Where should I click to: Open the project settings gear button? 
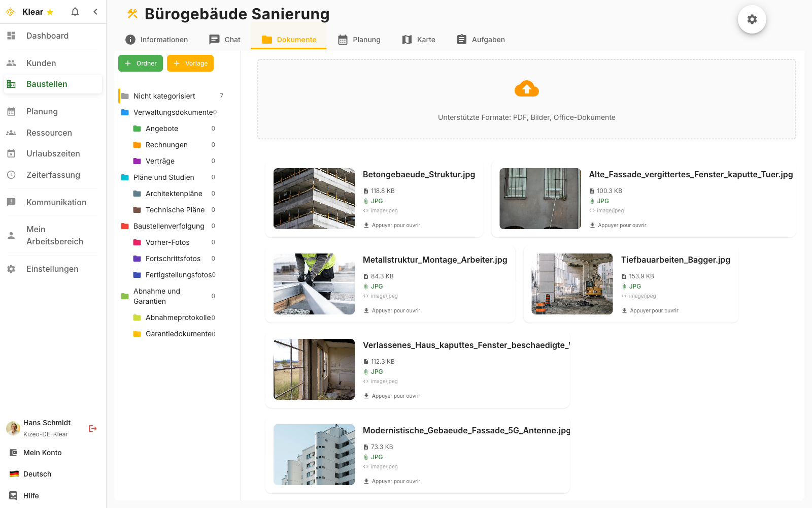(752, 19)
